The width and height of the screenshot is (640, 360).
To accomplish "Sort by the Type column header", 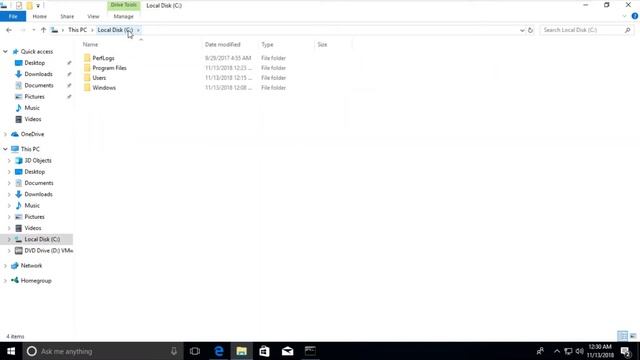I will [x=267, y=44].
